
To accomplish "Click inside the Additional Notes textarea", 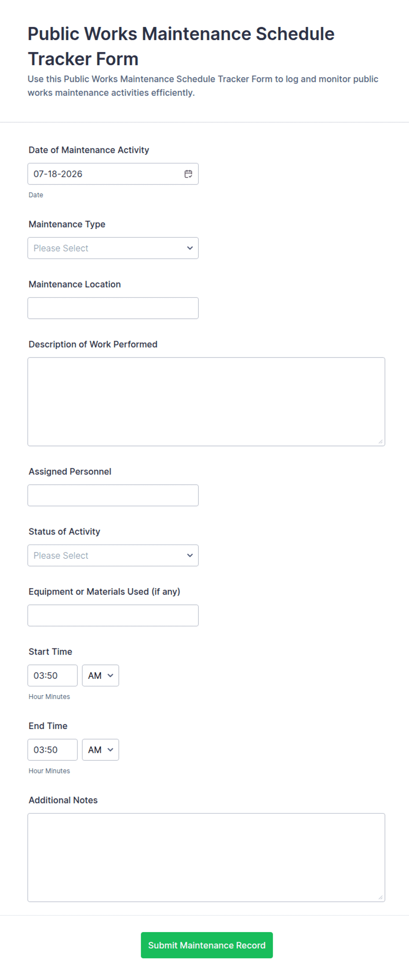I will (206, 858).
